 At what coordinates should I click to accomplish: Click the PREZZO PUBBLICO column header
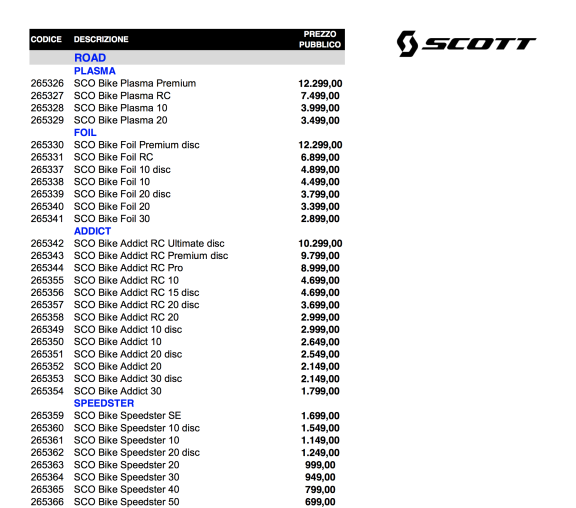320,39
